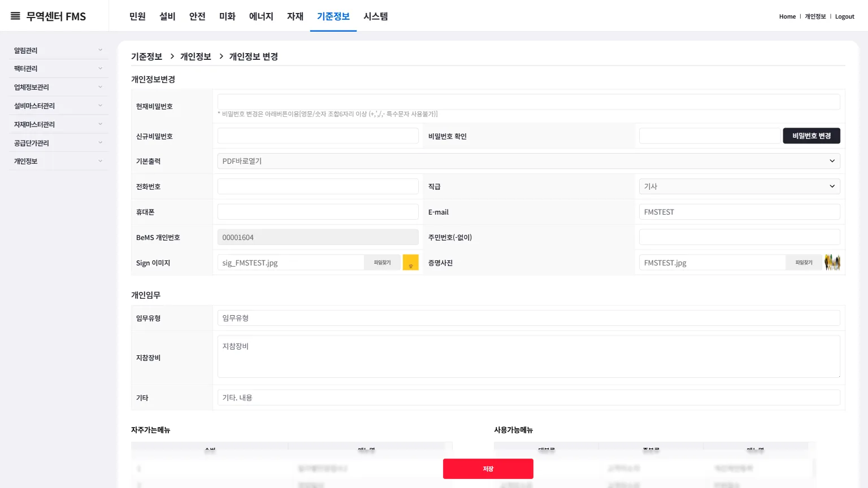Open the 미화 top menu
Screen dimensions: 868x488
pos(227,16)
